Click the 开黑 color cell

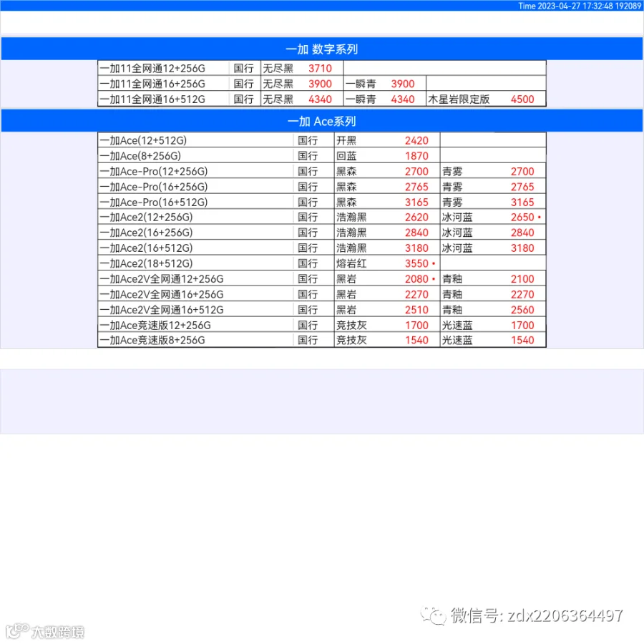(x=346, y=141)
